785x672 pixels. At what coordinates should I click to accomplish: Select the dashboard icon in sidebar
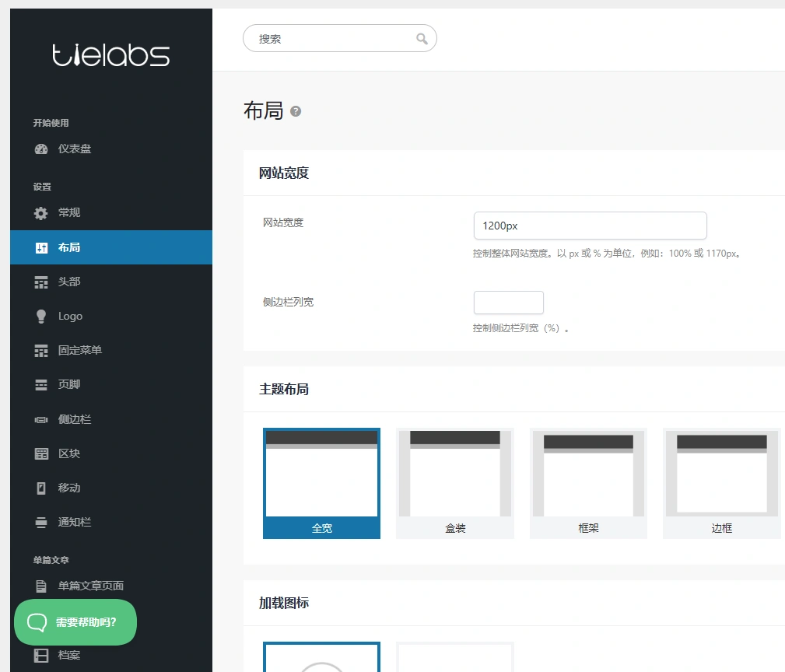coord(40,148)
